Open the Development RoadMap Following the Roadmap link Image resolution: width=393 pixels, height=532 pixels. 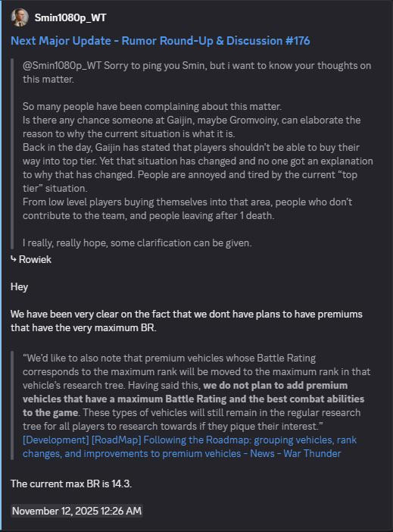(x=189, y=446)
